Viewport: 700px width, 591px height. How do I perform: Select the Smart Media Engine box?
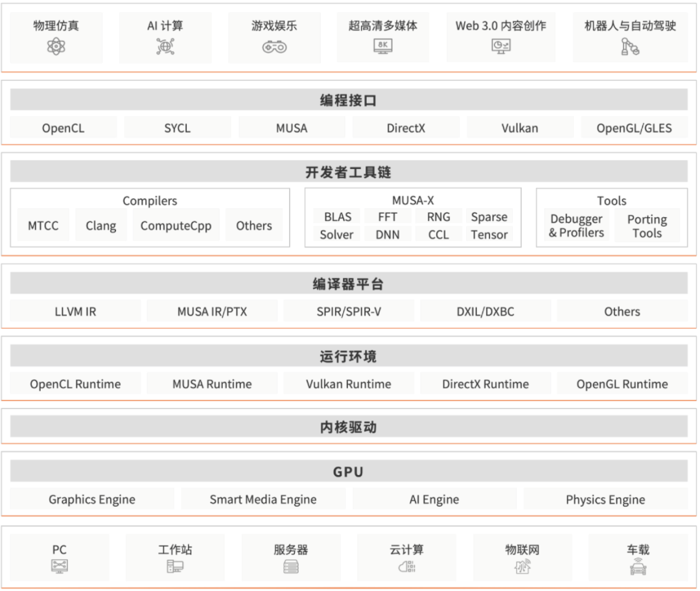pyautogui.click(x=263, y=498)
